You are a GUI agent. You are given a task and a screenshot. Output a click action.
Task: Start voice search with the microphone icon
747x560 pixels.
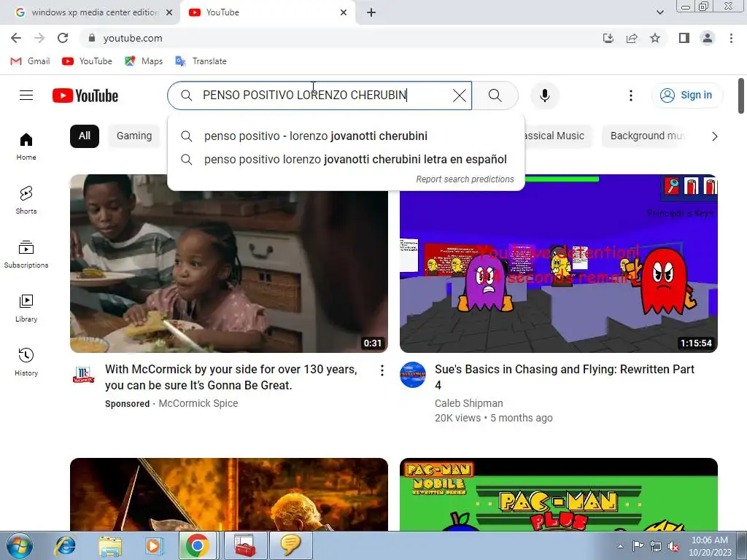(x=544, y=96)
